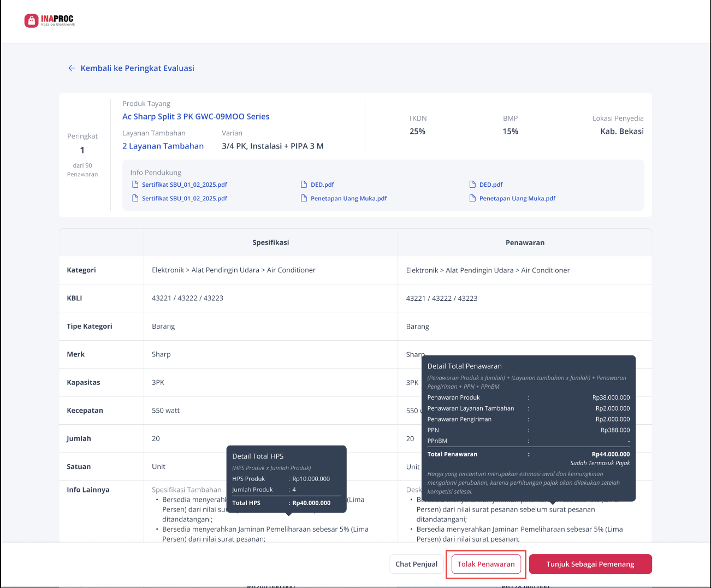
Task: Click the Kapasitas row label
Action: 84,382
